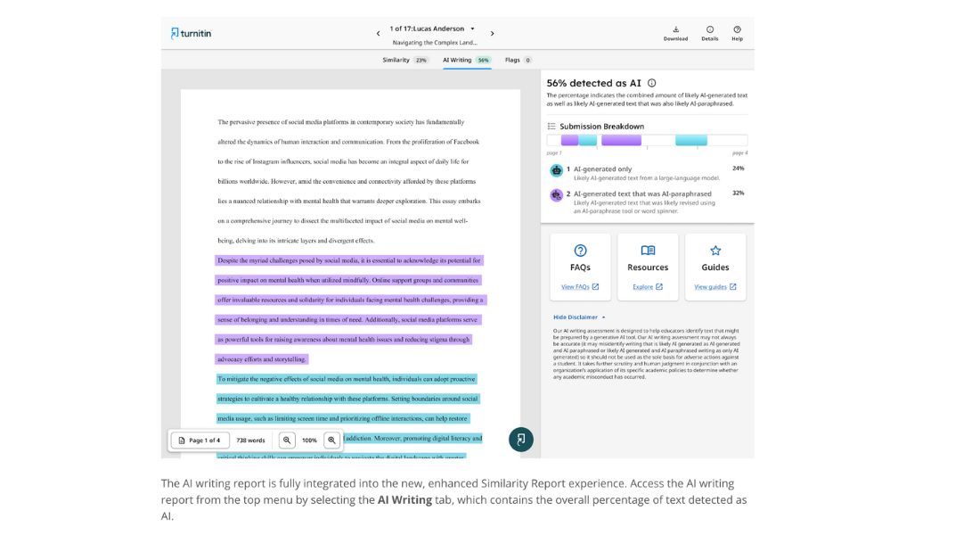Click the Explore link under Resources
The image size is (980, 535).
pyautogui.click(x=647, y=286)
